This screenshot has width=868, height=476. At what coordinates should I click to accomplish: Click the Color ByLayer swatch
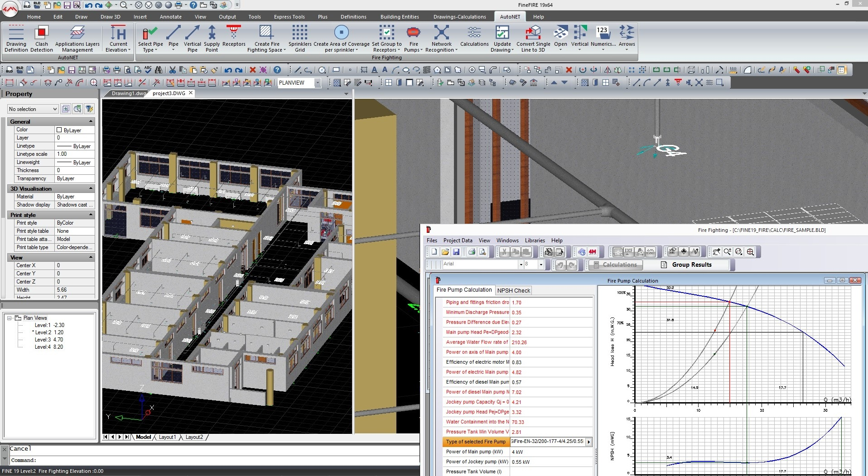tap(59, 130)
